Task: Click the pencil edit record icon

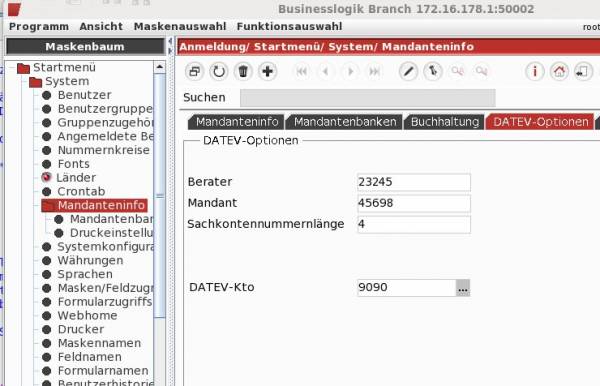Action: tap(408, 72)
